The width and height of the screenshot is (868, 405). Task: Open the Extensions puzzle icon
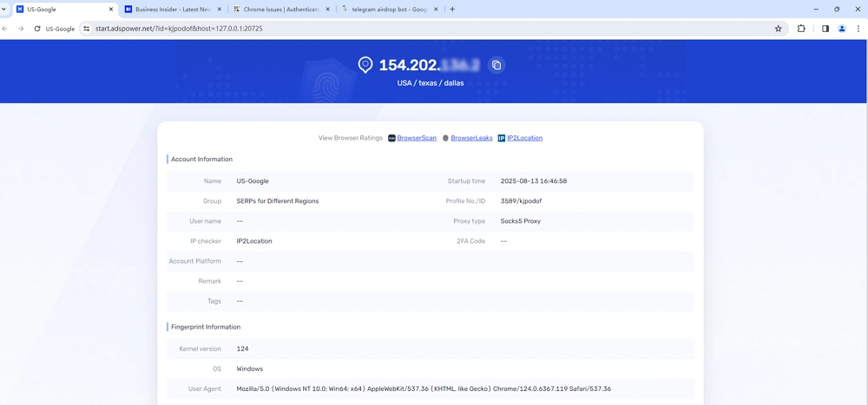click(801, 29)
